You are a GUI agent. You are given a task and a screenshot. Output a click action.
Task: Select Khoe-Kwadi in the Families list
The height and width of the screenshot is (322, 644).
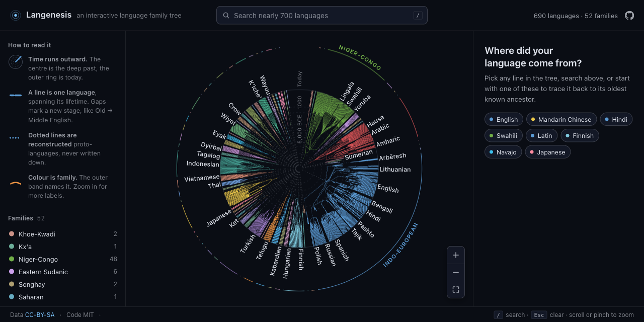point(63,234)
